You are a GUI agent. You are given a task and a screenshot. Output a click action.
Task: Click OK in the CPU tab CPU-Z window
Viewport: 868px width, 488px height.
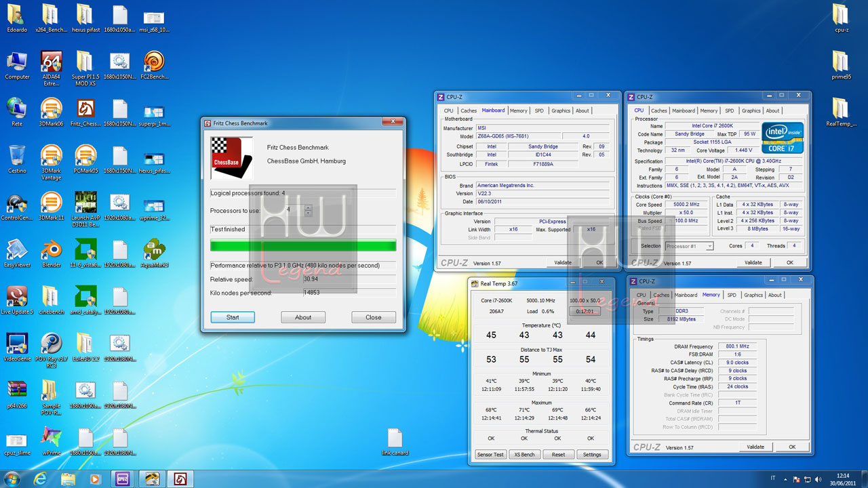tap(790, 262)
